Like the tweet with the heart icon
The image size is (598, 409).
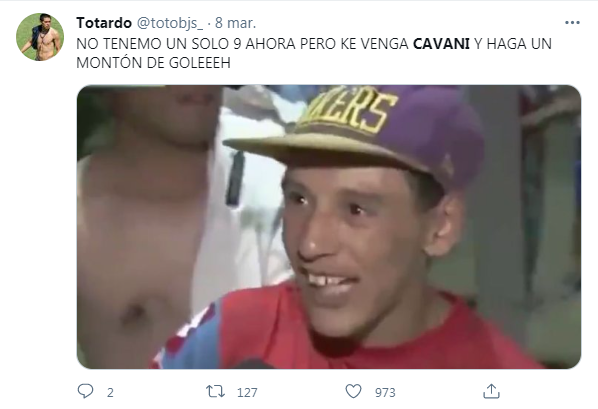click(x=353, y=391)
